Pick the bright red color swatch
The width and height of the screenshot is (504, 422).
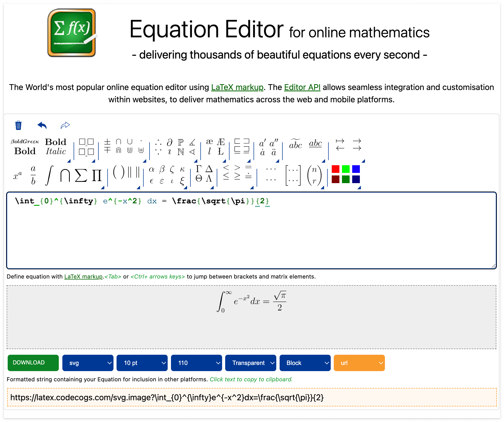(335, 169)
